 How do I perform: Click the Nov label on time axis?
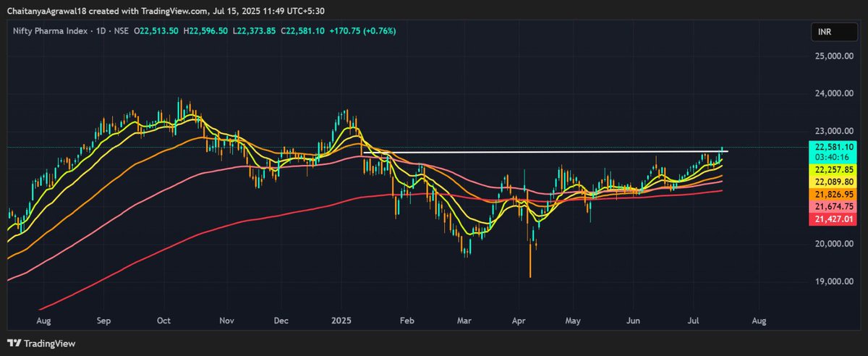point(226,319)
